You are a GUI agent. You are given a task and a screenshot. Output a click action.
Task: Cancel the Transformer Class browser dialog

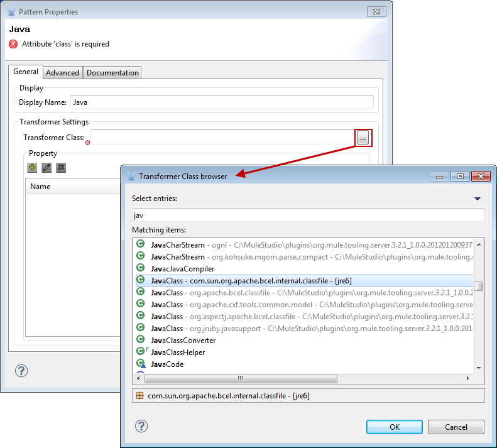pos(456,427)
